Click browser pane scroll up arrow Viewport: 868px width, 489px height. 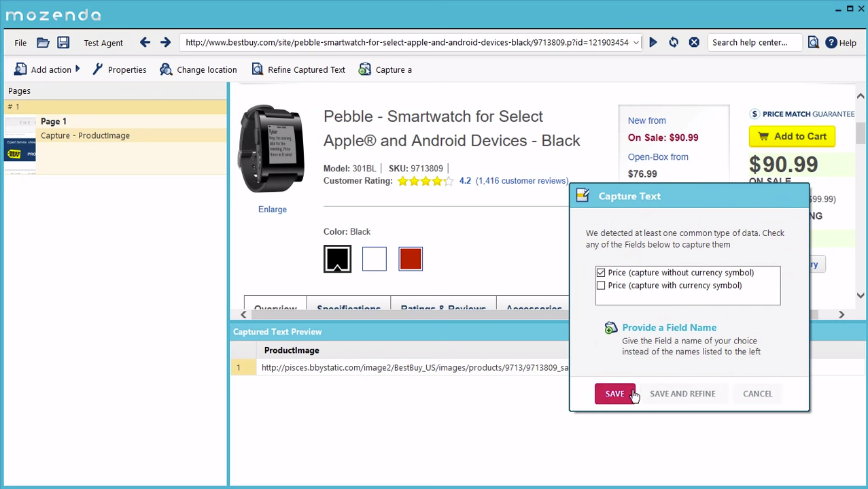(861, 96)
